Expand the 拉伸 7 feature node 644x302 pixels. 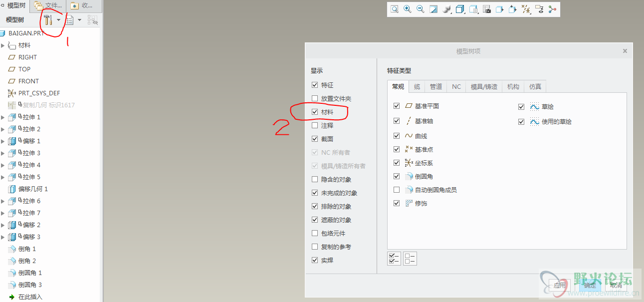click(x=2, y=213)
